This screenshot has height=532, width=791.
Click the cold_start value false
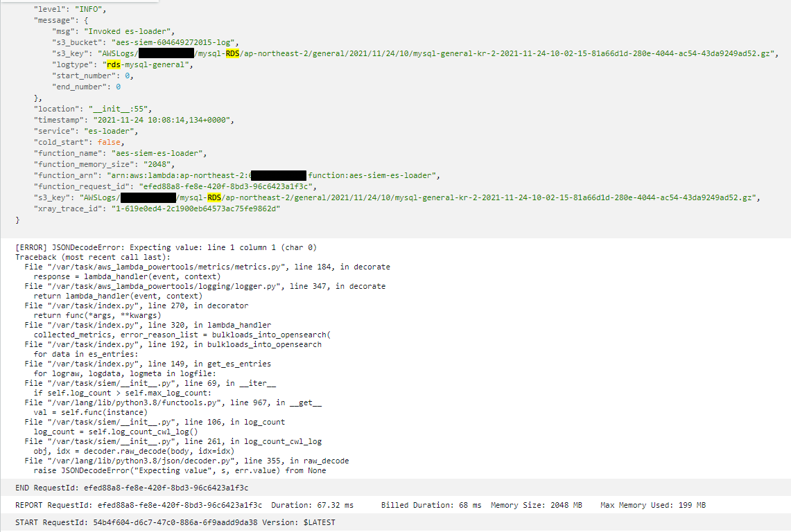pyautogui.click(x=109, y=142)
